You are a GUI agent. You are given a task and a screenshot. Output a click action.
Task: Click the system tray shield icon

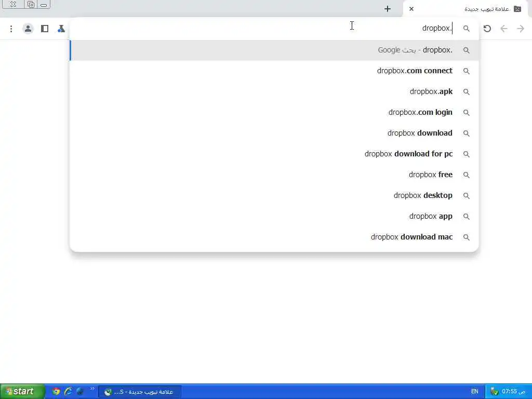pyautogui.click(x=495, y=392)
